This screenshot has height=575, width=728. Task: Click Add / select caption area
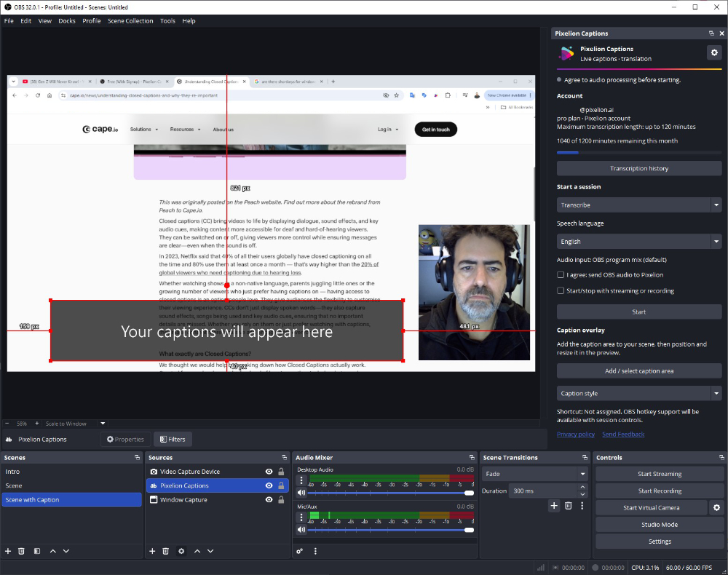click(x=639, y=370)
